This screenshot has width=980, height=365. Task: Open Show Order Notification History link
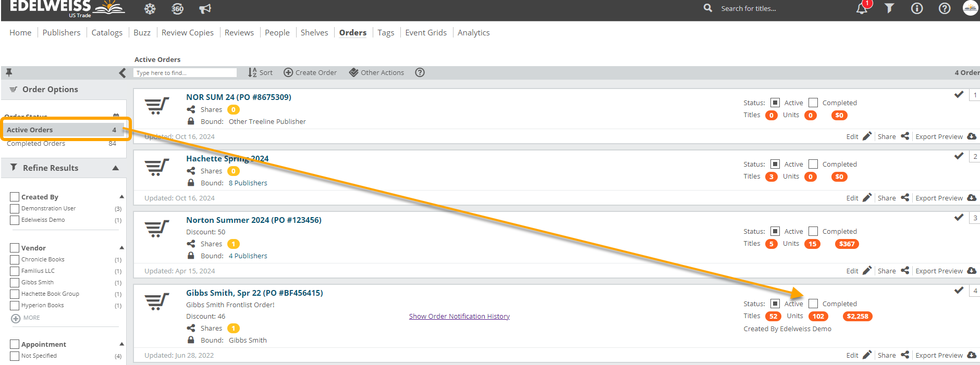click(x=459, y=316)
